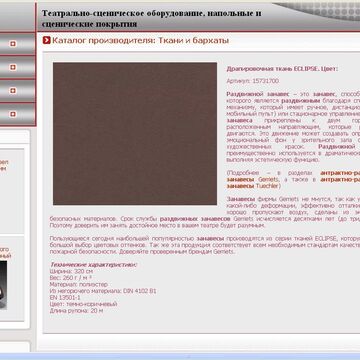
Task: Click the red arrow icon beside Каталог производителя
Action: [47, 40]
